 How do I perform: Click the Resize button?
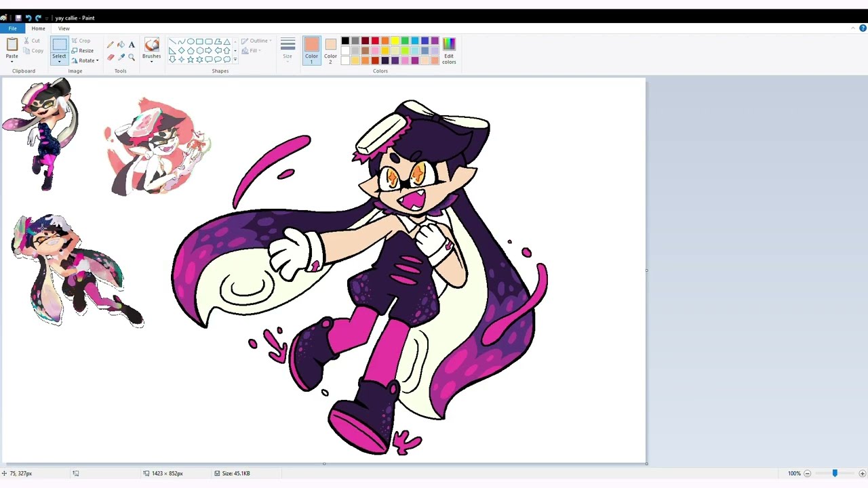83,51
